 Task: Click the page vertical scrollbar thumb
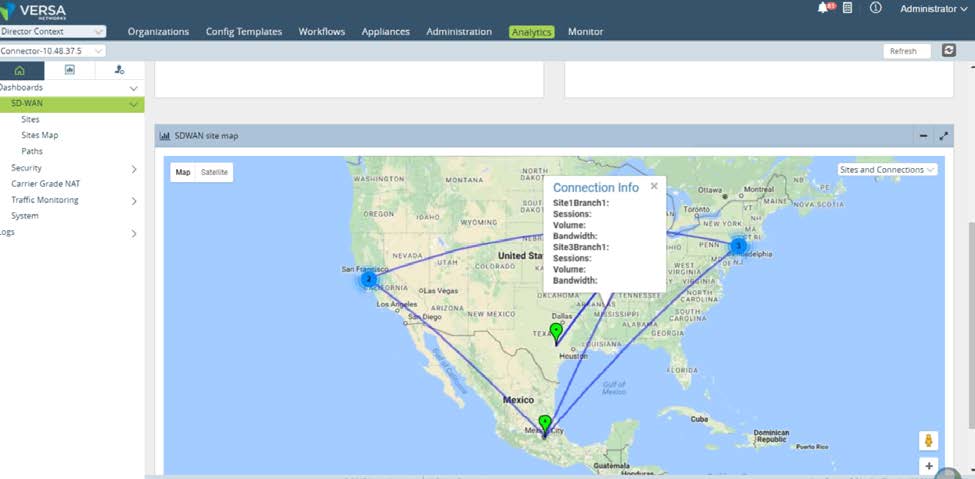click(971, 327)
